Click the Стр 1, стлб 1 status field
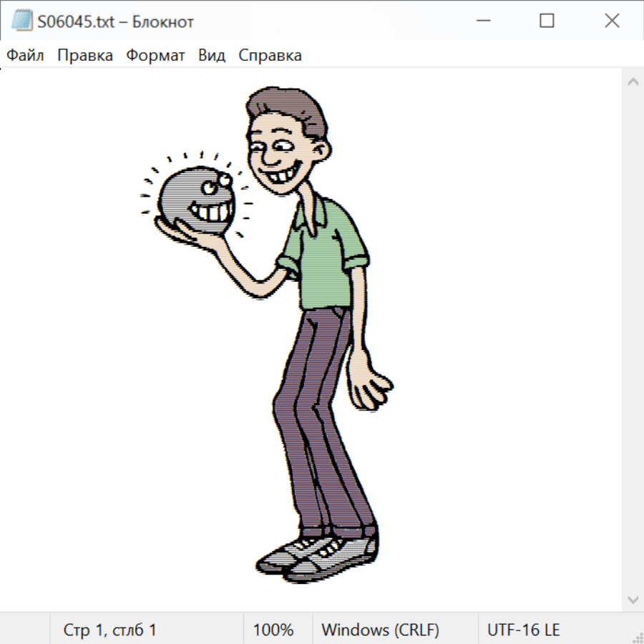This screenshot has height=644, width=644. click(110, 630)
